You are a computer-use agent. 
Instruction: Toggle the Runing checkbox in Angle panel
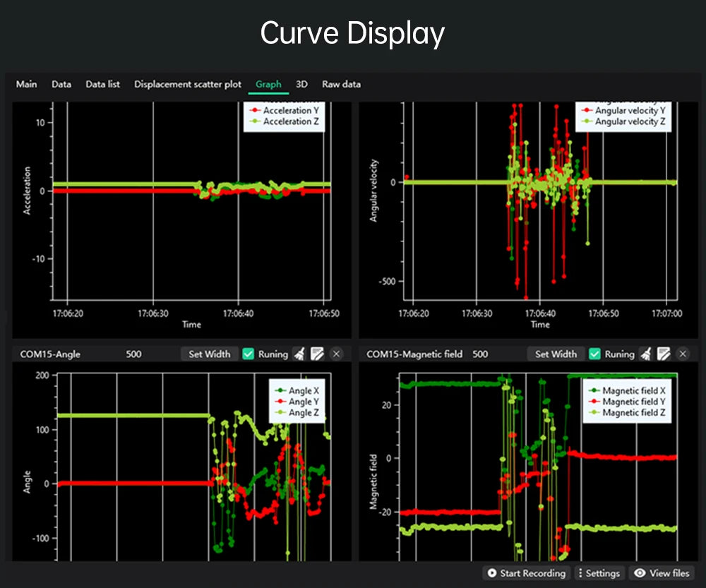click(x=248, y=354)
